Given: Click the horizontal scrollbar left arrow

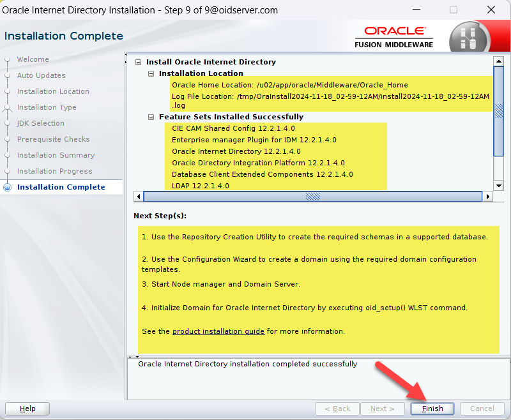Looking at the screenshot, I should 139,197.
